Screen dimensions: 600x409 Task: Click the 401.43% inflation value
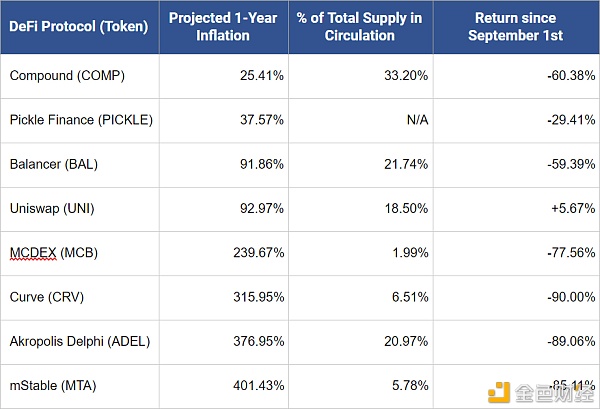pos(258,386)
